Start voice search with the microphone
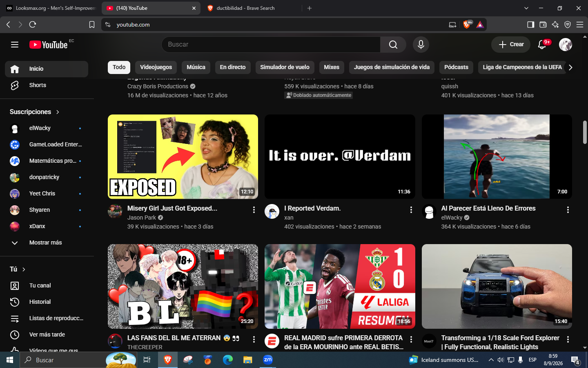 point(421,45)
